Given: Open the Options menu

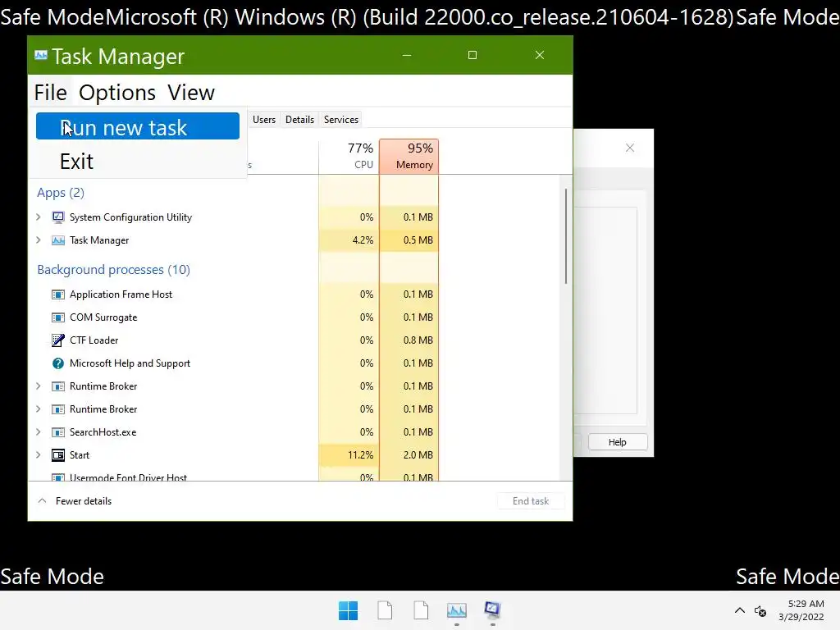Looking at the screenshot, I should 117,92.
